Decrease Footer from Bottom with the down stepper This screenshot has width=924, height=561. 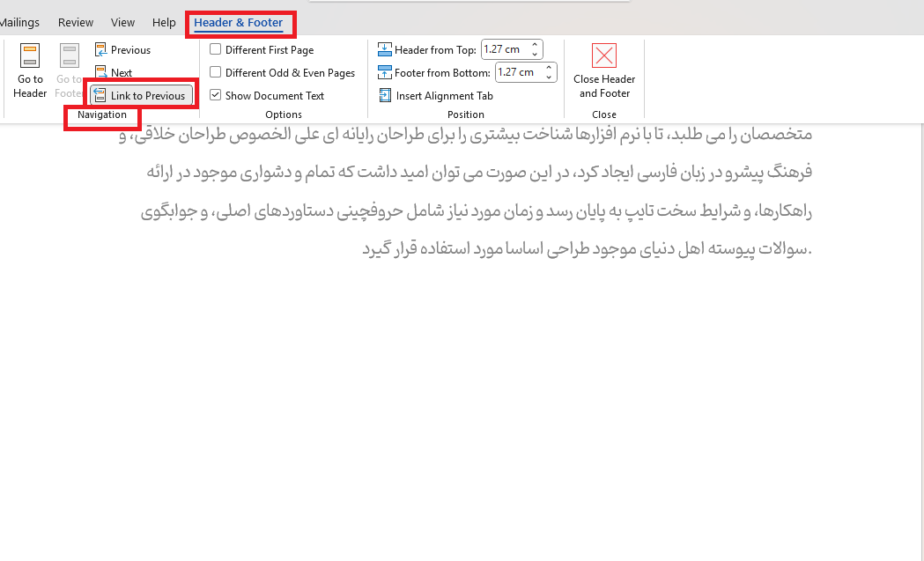click(x=547, y=77)
